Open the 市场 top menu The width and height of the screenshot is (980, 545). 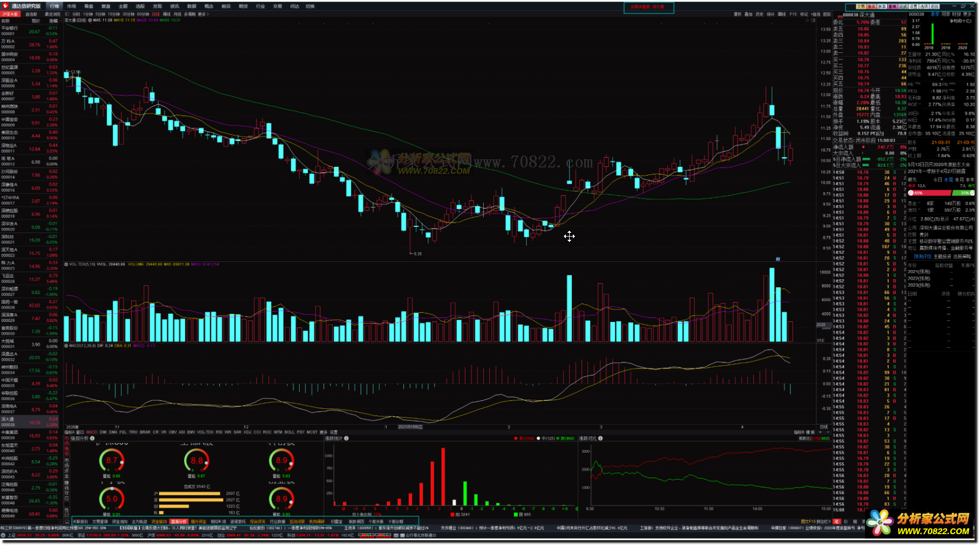coord(71,6)
